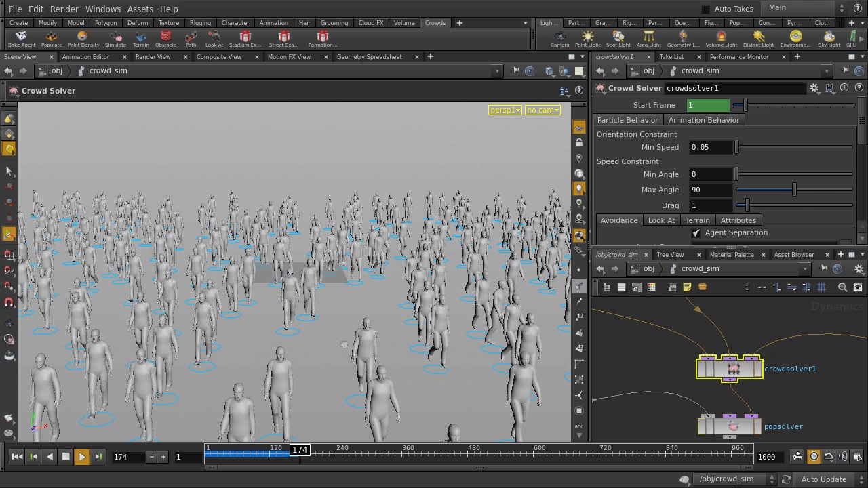Click the Bake Agent shelf tool
The width and height of the screenshot is (868, 488).
coord(22,39)
